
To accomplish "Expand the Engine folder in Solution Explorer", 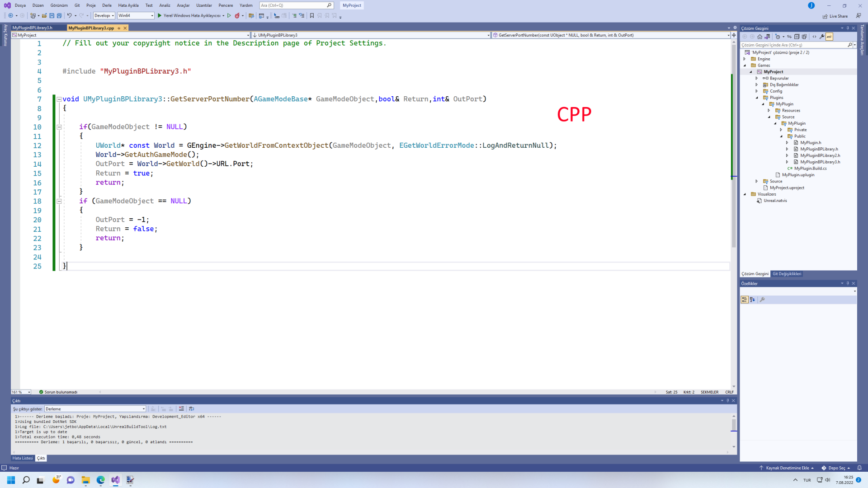I will 745,59.
